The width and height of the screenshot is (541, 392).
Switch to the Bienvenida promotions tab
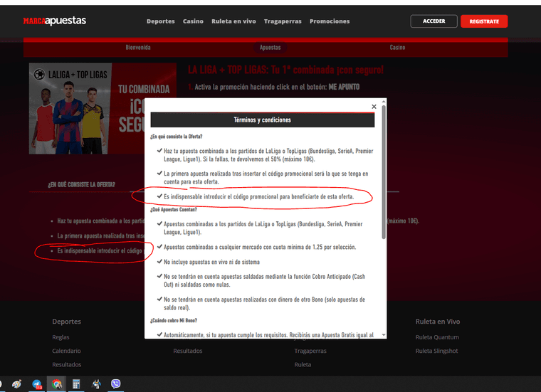[x=138, y=48]
